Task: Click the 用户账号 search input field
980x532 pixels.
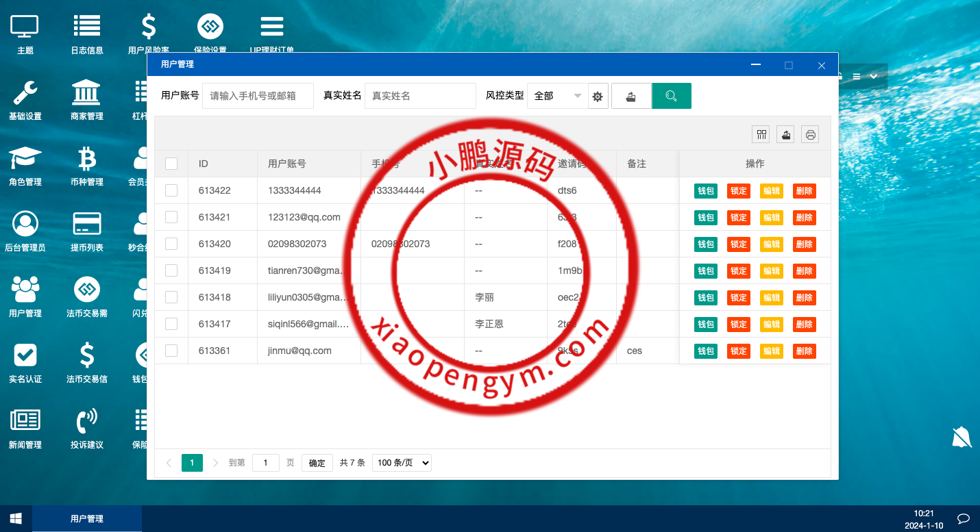Action: click(x=258, y=96)
